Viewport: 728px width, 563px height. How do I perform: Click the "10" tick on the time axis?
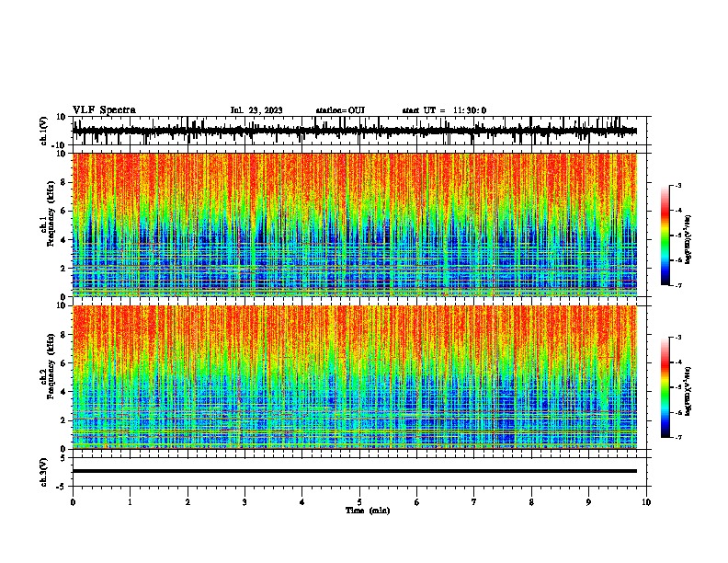pyautogui.click(x=646, y=502)
